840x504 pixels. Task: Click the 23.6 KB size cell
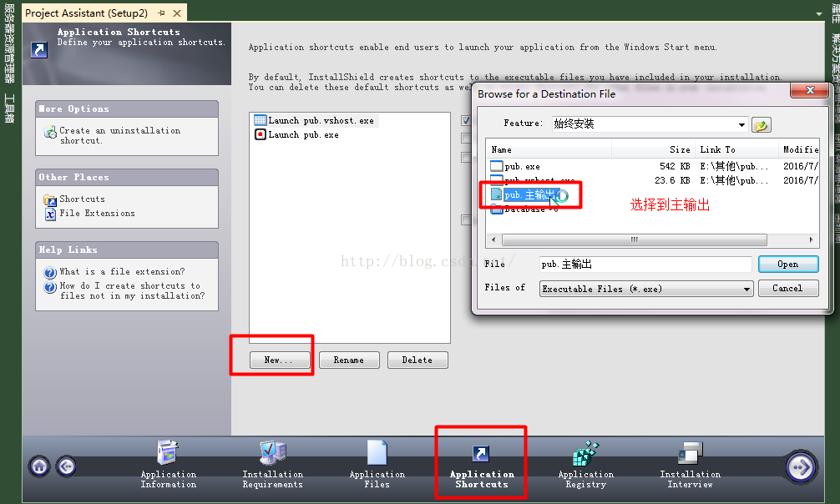672,180
